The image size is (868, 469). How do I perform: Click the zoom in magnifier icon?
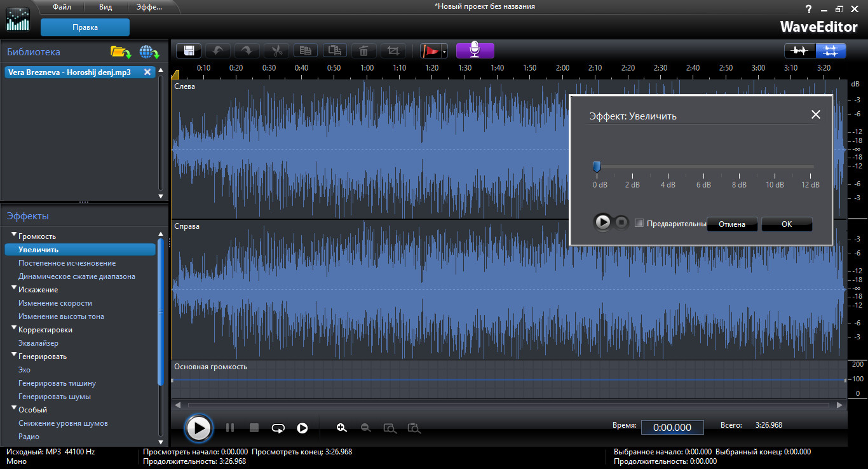point(342,428)
